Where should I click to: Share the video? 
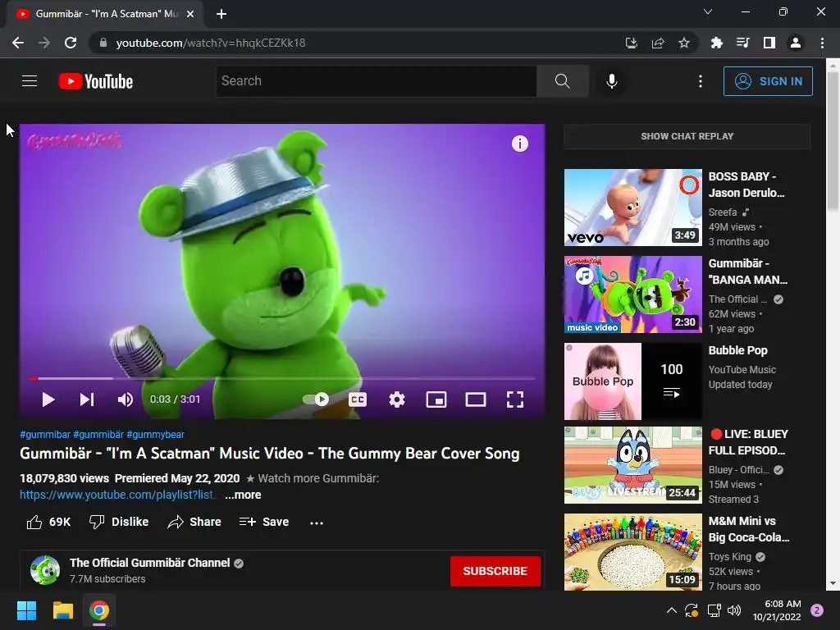[194, 522]
